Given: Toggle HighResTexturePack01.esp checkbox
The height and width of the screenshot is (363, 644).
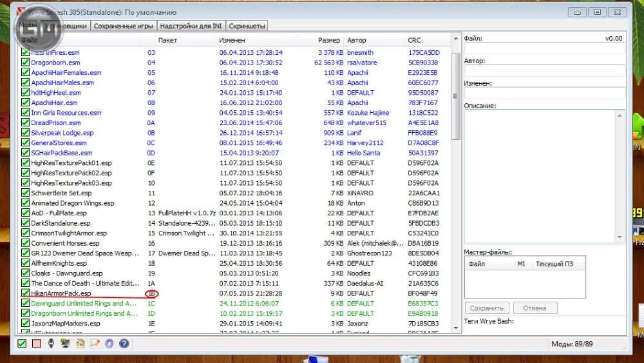Looking at the screenshot, I should [26, 162].
